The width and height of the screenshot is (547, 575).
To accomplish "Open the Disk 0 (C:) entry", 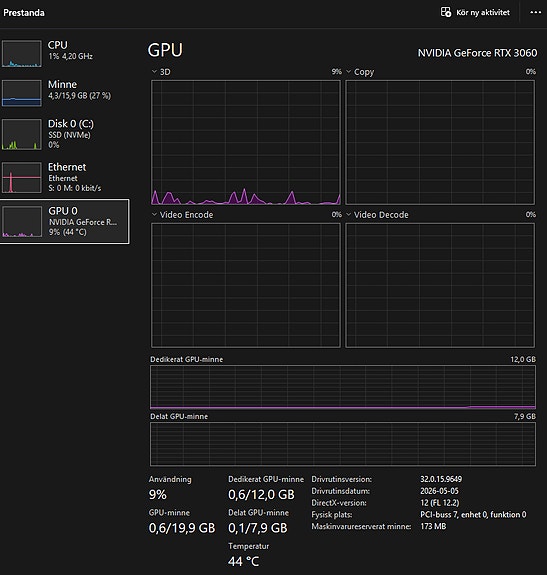I will coord(65,134).
